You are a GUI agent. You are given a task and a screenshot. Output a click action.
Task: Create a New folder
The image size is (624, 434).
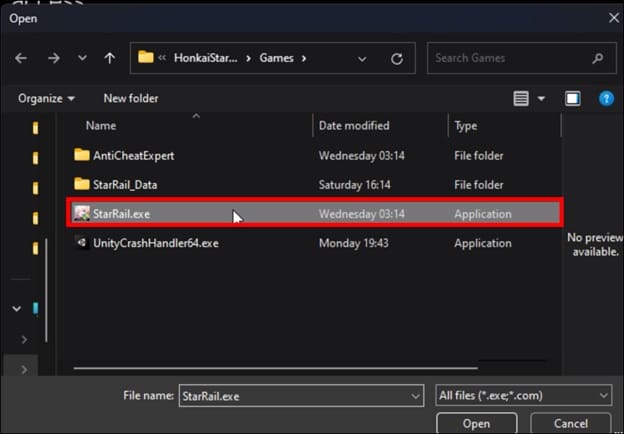tap(131, 98)
